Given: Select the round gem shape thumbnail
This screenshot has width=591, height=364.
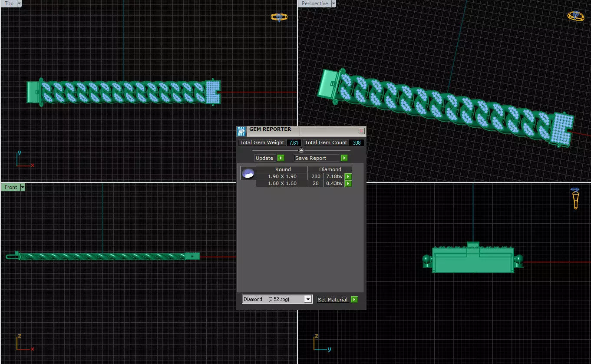Looking at the screenshot, I should point(248,174).
